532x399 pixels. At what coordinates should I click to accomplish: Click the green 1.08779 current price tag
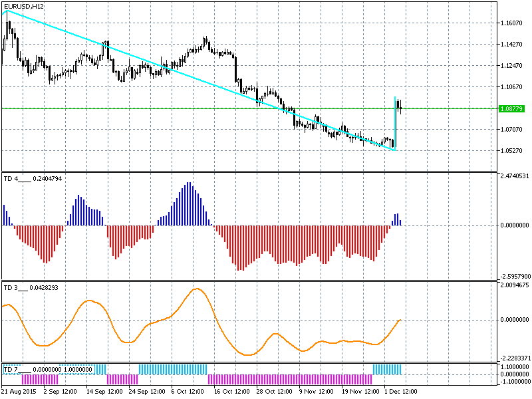(511, 108)
